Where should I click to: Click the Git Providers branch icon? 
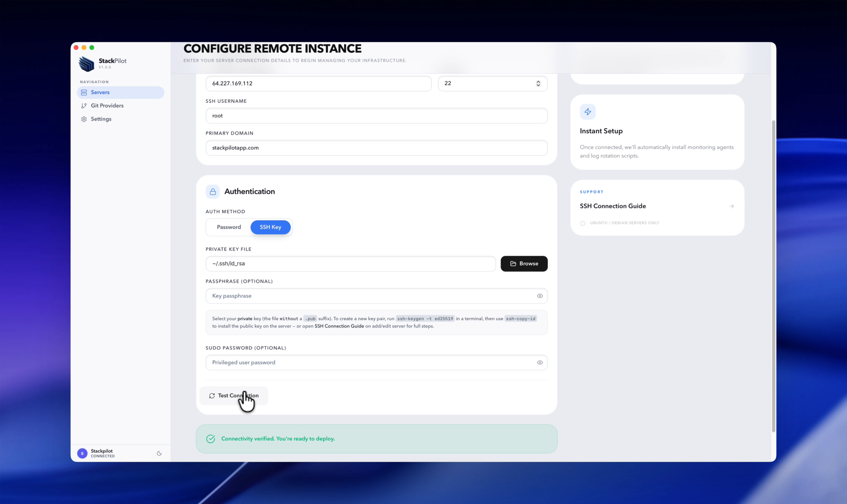tap(84, 106)
